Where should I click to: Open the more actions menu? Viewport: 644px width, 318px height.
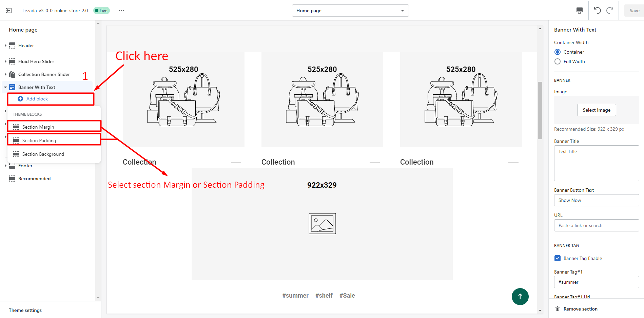click(x=121, y=11)
